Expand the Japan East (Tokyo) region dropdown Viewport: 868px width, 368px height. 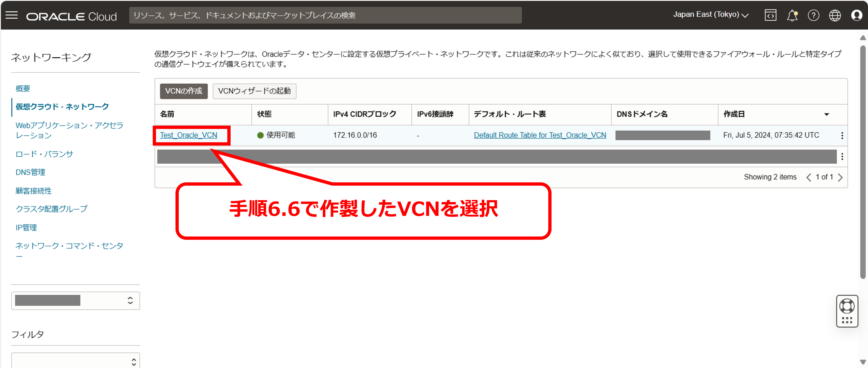[x=711, y=15]
